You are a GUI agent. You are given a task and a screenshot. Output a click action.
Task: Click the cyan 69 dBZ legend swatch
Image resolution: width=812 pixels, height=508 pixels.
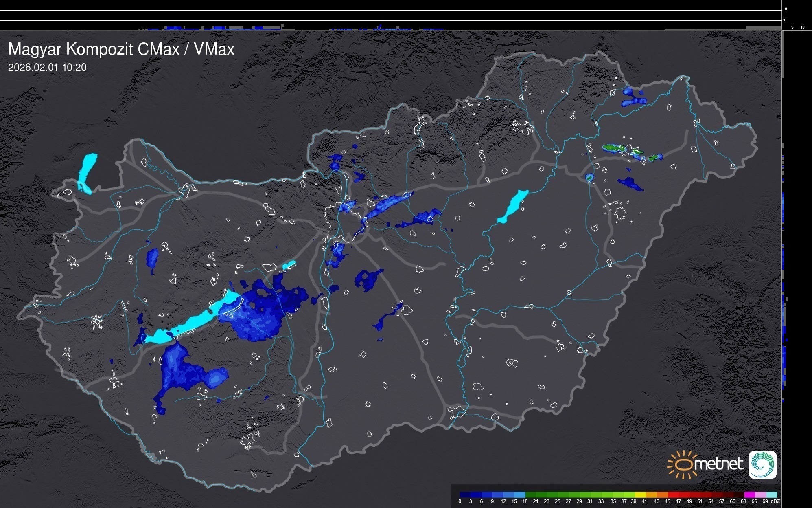772,495
